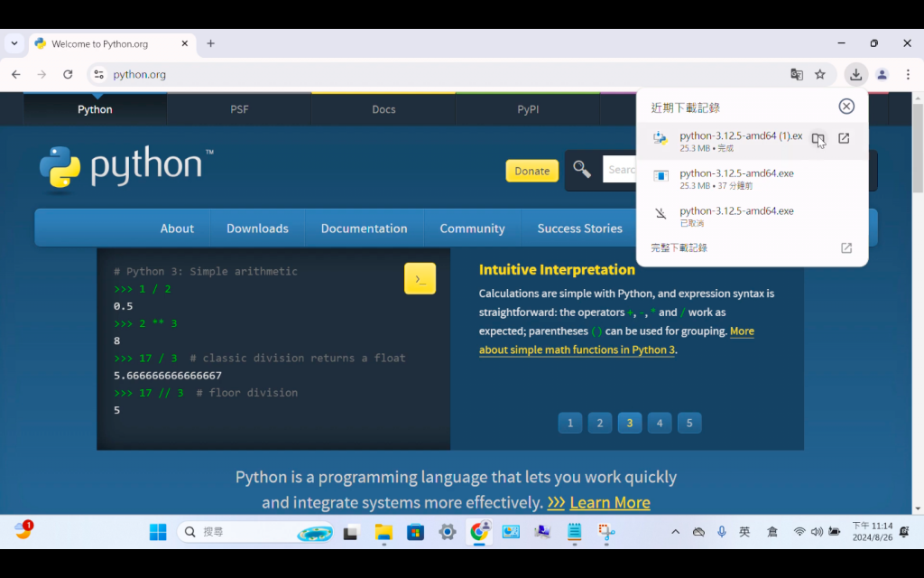Screen dimensions: 924x578
Task: Click the Chrome downloads toolbar icon
Action: 855,74
